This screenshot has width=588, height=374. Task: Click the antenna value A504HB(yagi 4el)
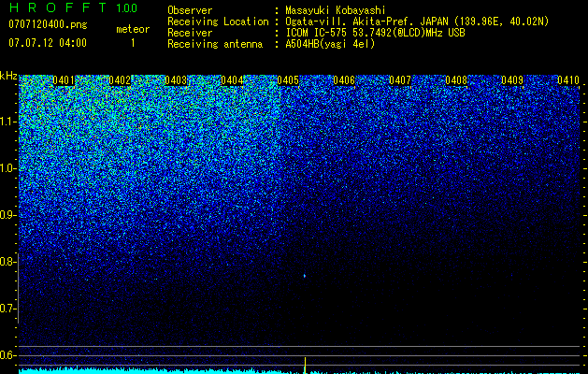(x=330, y=44)
